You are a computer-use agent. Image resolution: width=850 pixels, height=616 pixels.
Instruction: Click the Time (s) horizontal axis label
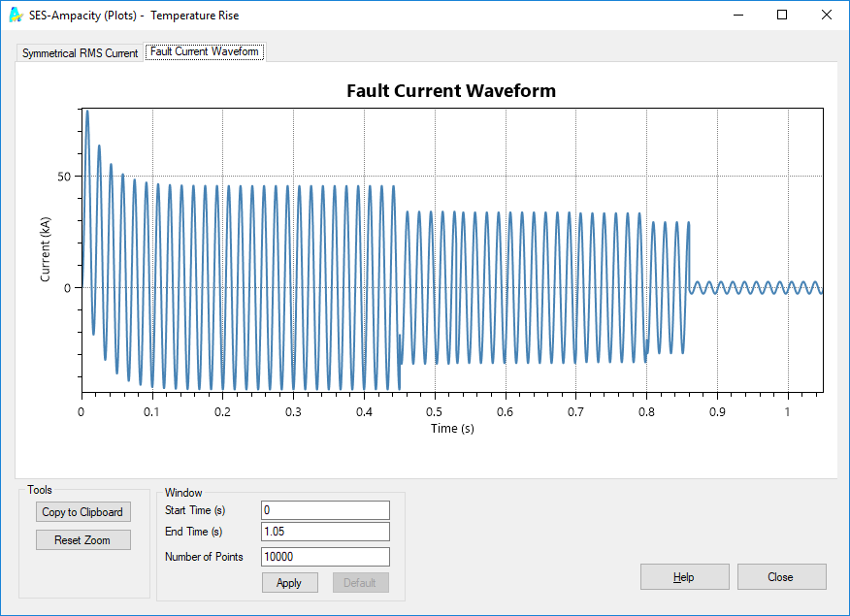[x=452, y=428]
